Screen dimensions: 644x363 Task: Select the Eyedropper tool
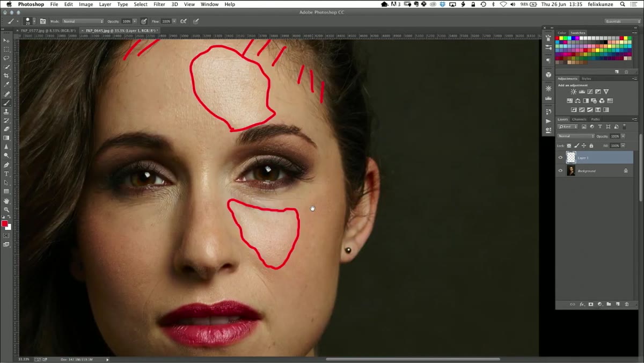6,84
